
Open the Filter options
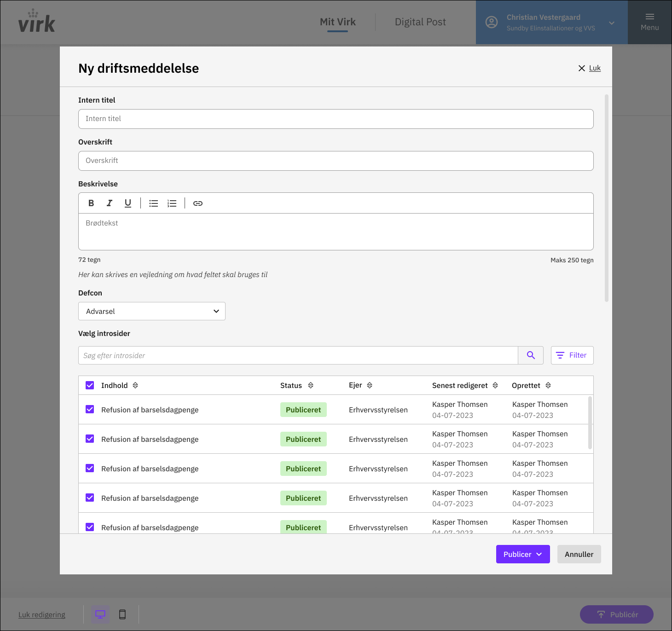tap(572, 355)
